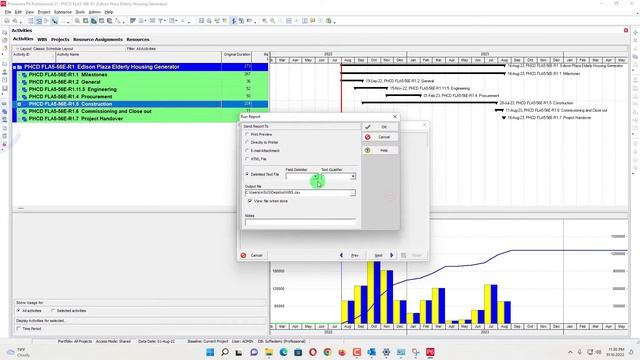640x360 pixels.
Task: Open Windows Search from the taskbar
Action: tap(224, 352)
